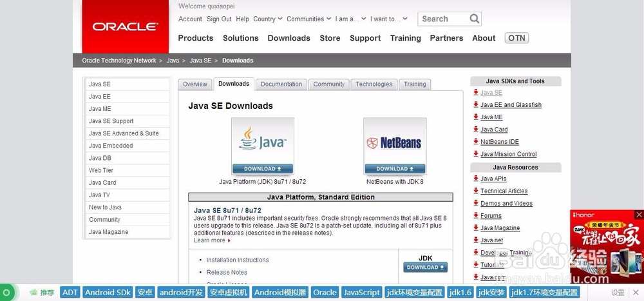Select Java EE in left sidebar
644x301 pixels.
click(x=128, y=97)
